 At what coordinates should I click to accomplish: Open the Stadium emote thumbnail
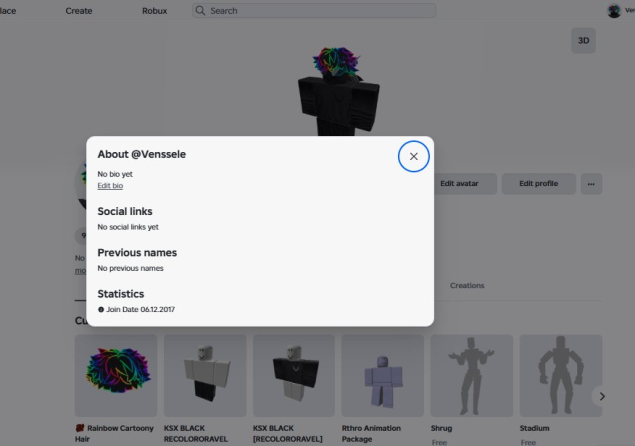(561, 376)
